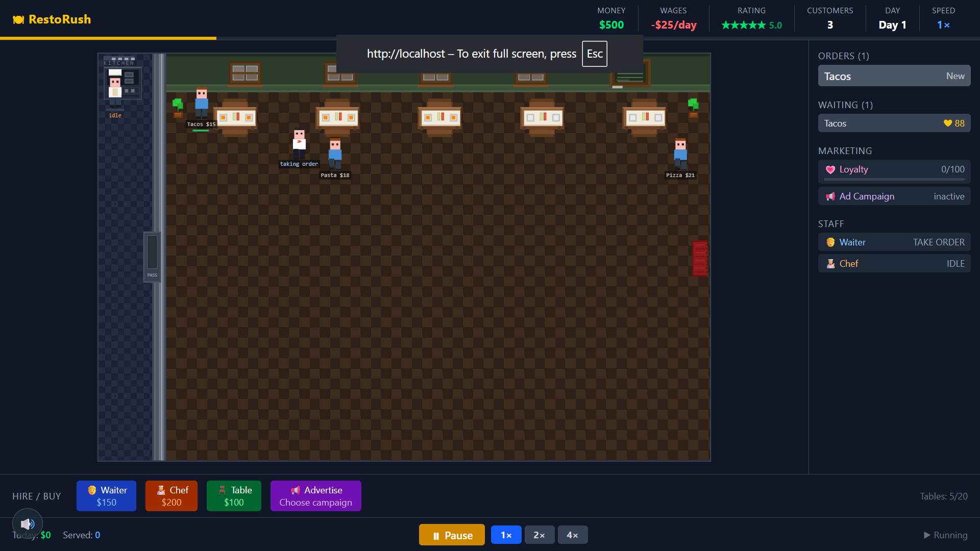Click the customers count 3
Viewport: 980px width, 551px height.
(830, 25)
